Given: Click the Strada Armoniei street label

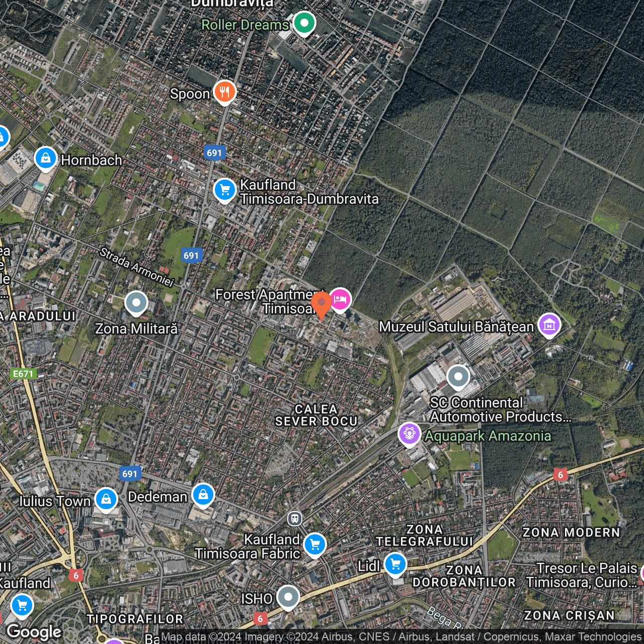Looking at the screenshot, I should click(x=136, y=267).
